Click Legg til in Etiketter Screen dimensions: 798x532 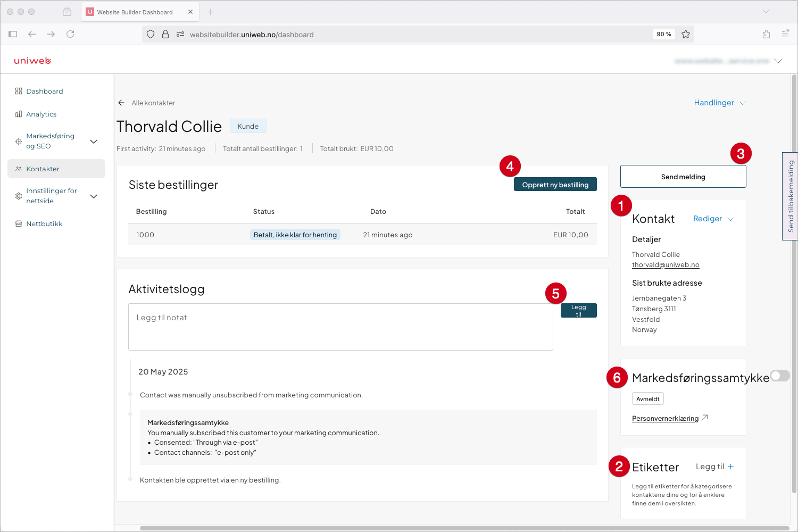(x=710, y=467)
